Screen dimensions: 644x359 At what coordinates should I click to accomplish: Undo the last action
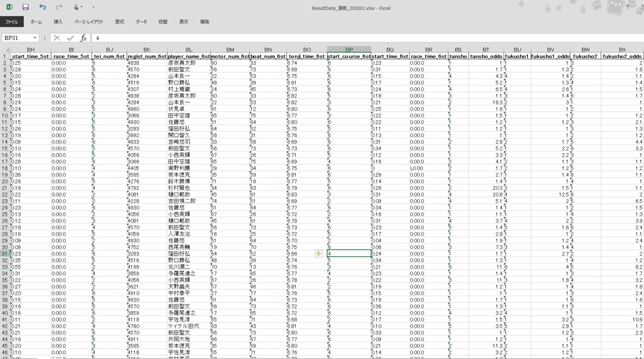click(43, 7)
